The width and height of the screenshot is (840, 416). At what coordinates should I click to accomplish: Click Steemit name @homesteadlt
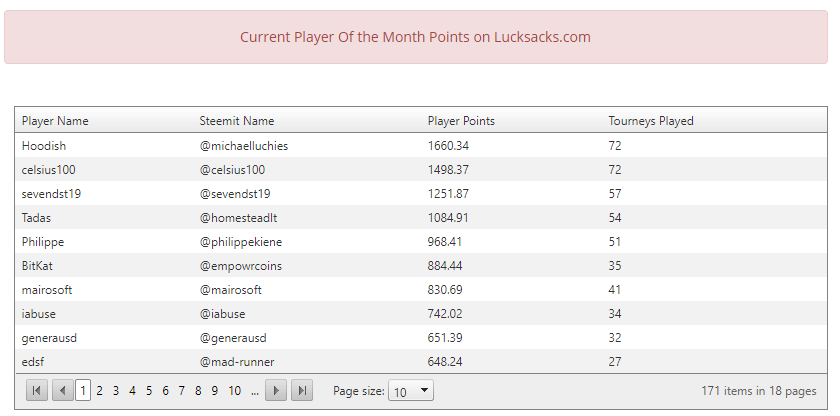238,218
